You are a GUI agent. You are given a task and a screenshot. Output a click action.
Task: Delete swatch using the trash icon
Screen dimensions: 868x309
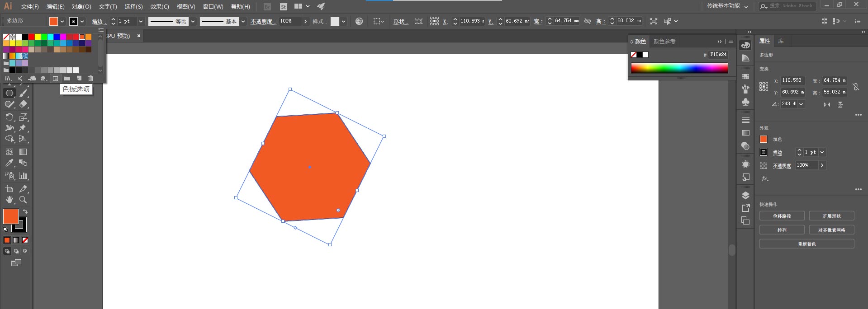coord(90,78)
